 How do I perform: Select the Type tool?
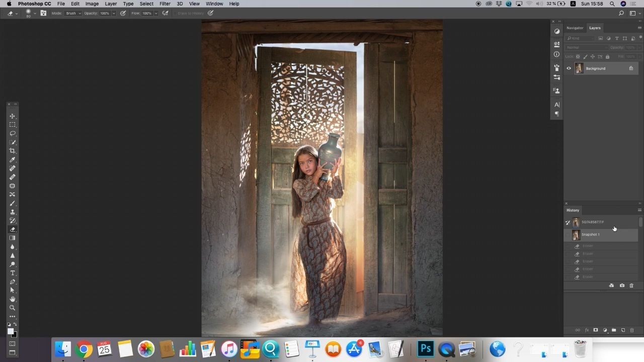pos(13,273)
